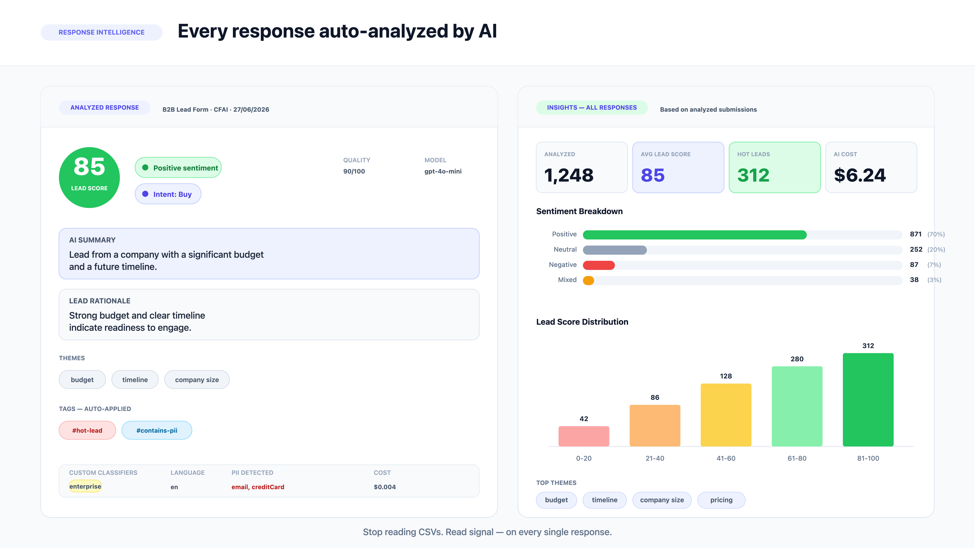Click the response cost $0.004
This screenshot has height=553, width=980.
(387, 490)
